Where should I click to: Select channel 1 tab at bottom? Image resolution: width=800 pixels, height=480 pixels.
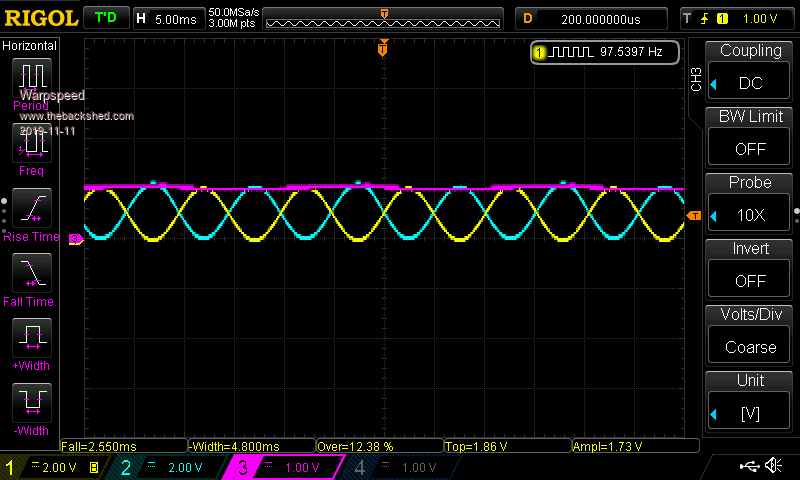[x=53, y=467]
